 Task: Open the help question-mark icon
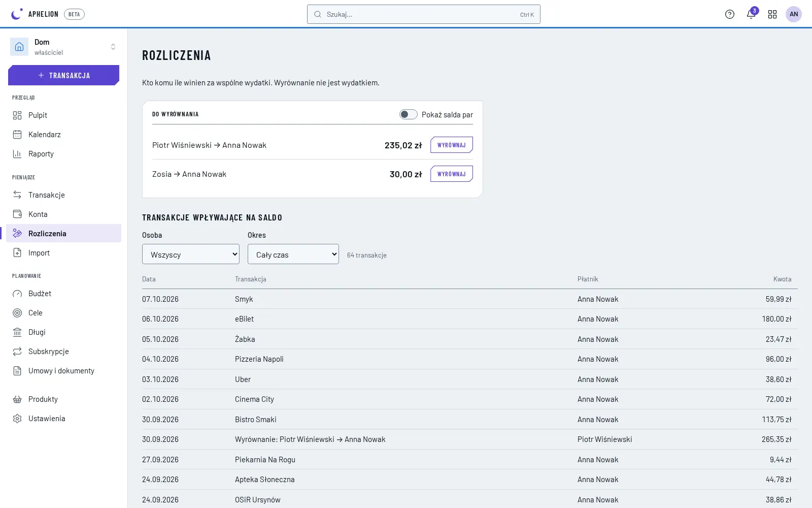click(x=730, y=14)
